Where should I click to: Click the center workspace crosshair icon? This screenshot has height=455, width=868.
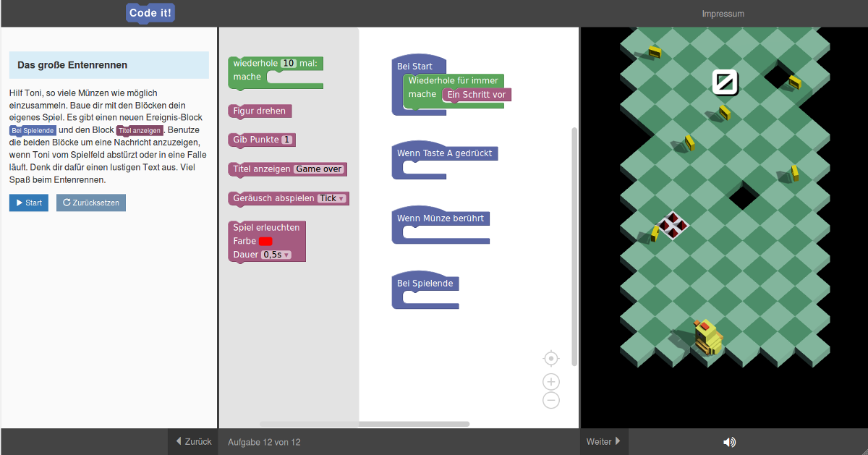pos(551,359)
